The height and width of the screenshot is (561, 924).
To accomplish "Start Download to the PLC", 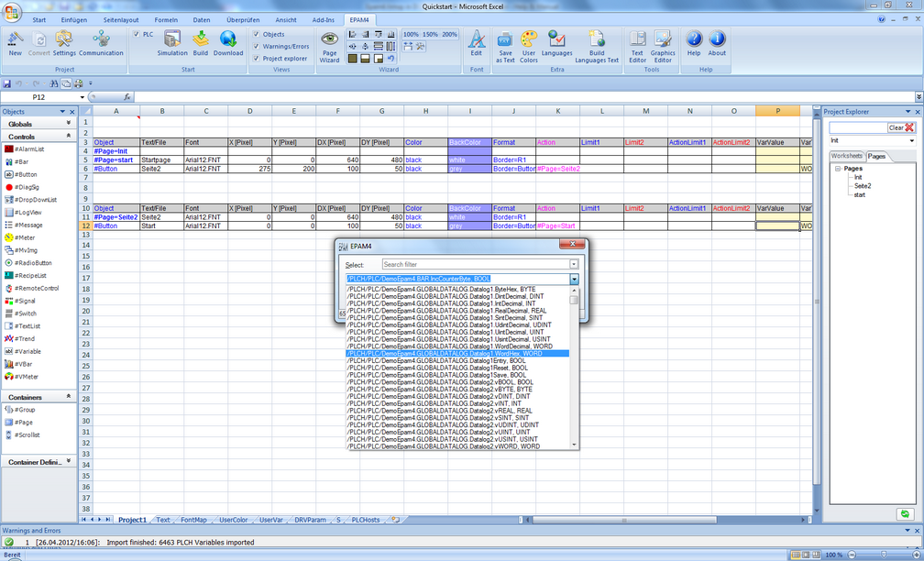I will 228,43.
